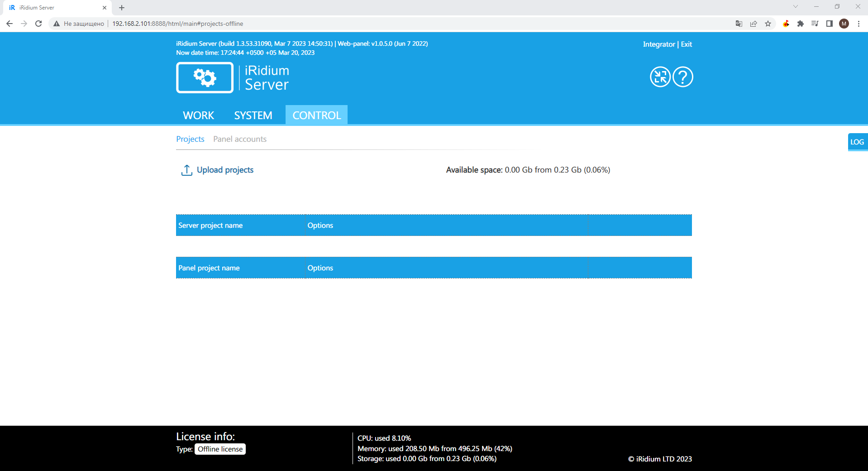Viewport: 868px width, 471px height.
Task: Click the share page icon
Action: (754, 24)
